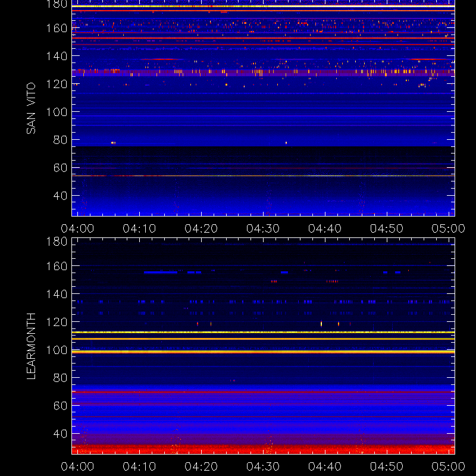The width and height of the screenshot is (476, 476).
Task: Click 04:40 time label under SAN VITO plot
Action: tap(325, 228)
